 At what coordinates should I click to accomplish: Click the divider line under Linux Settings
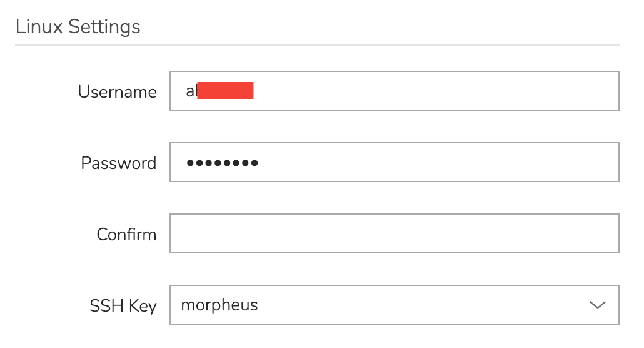tap(317, 45)
